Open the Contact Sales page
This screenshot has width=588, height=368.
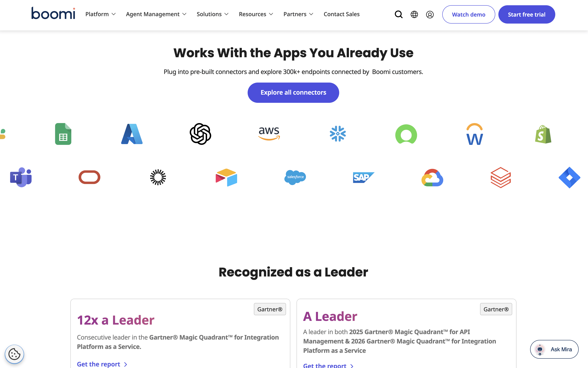(x=341, y=14)
